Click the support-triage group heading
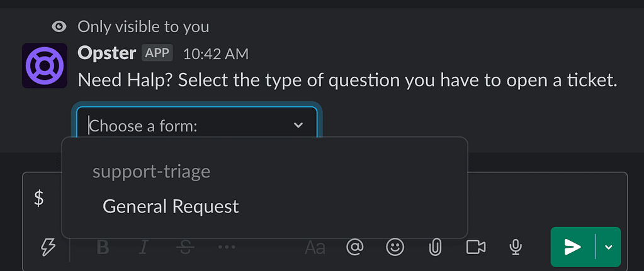Image resolution: width=644 pixels, height=271 pixels. pyautogui.click(x=151, y=172)
